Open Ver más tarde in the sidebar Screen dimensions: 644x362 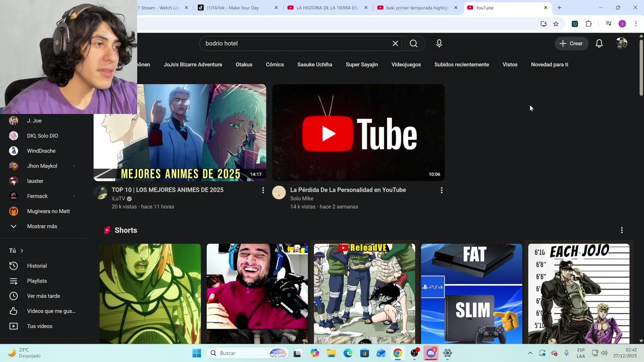click(x=43, y=296)
